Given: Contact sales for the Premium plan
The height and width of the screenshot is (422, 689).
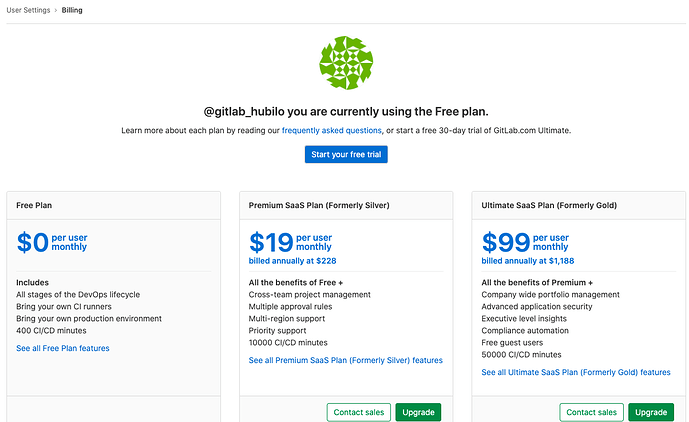Looking at the screenshot, I should (358, 412).
